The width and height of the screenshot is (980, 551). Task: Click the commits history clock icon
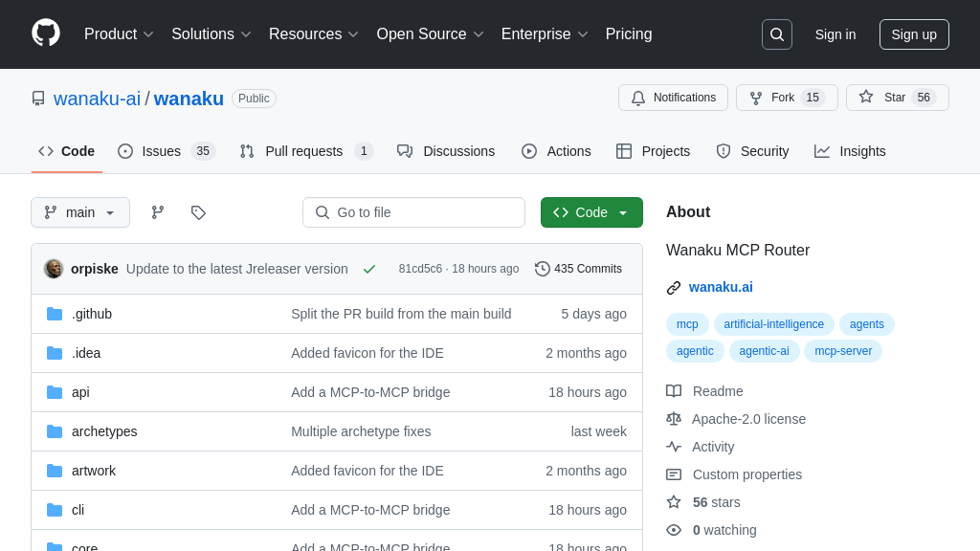point(543,269)
